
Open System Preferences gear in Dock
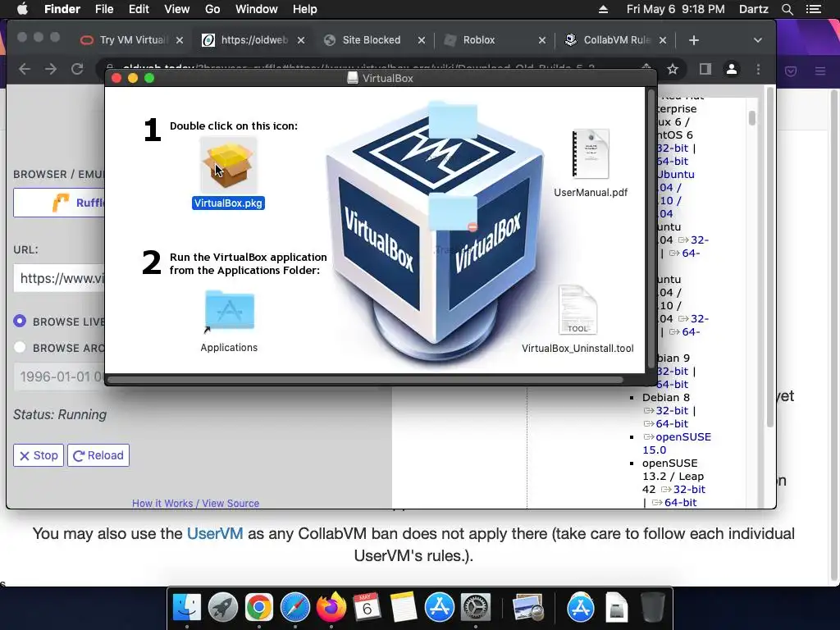tap(476, 608)
